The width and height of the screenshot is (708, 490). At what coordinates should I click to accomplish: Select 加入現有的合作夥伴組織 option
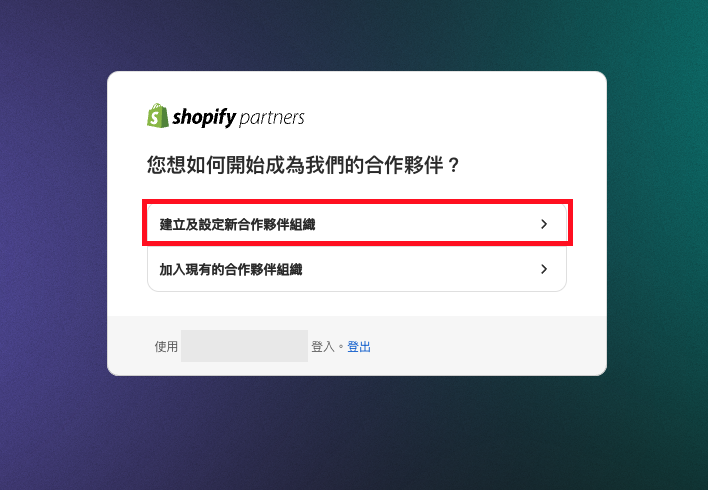pyautogui.click(x=357, y=269)
